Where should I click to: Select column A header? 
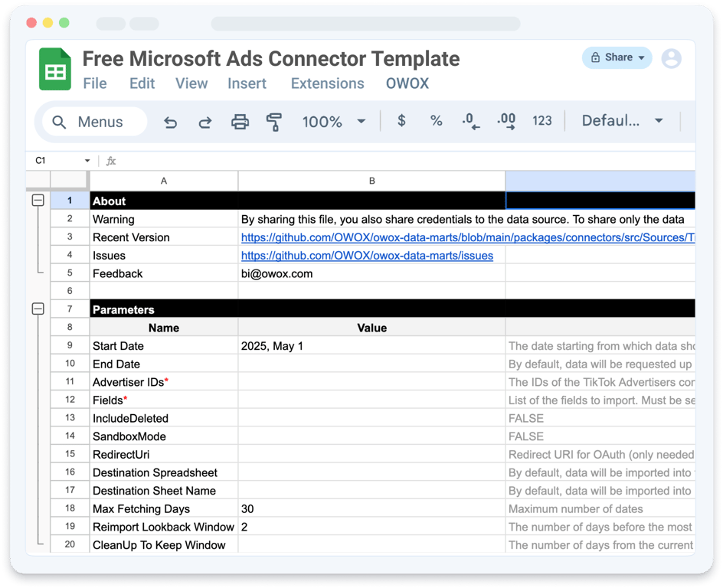coord(164,181)
